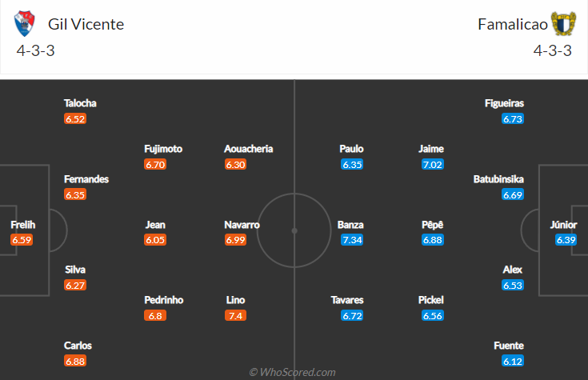Select goalkeeper Júnior's 6.39 rating
This screenshot has height=380, width=588.
point(566,240)
